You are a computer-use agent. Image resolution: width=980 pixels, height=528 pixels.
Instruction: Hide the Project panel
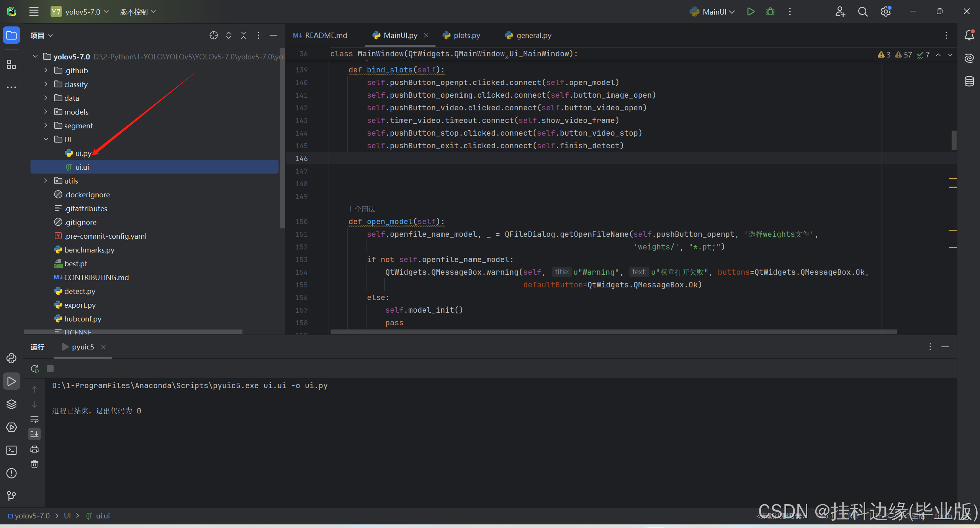[x=273, y=35]
